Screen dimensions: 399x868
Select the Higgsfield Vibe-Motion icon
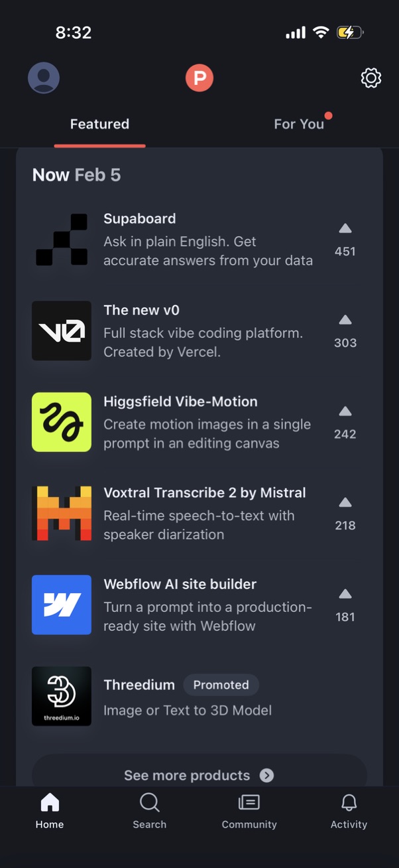[61, 422]
